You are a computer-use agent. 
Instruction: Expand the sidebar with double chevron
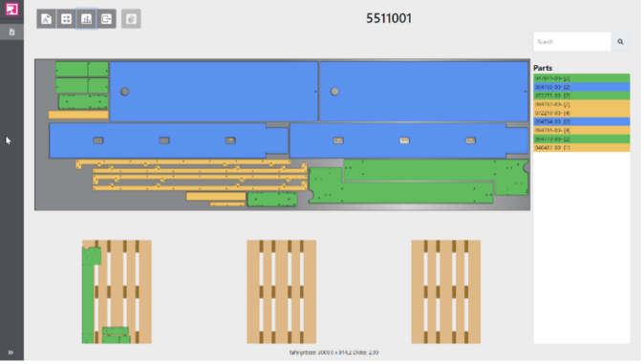coord(11,353)
